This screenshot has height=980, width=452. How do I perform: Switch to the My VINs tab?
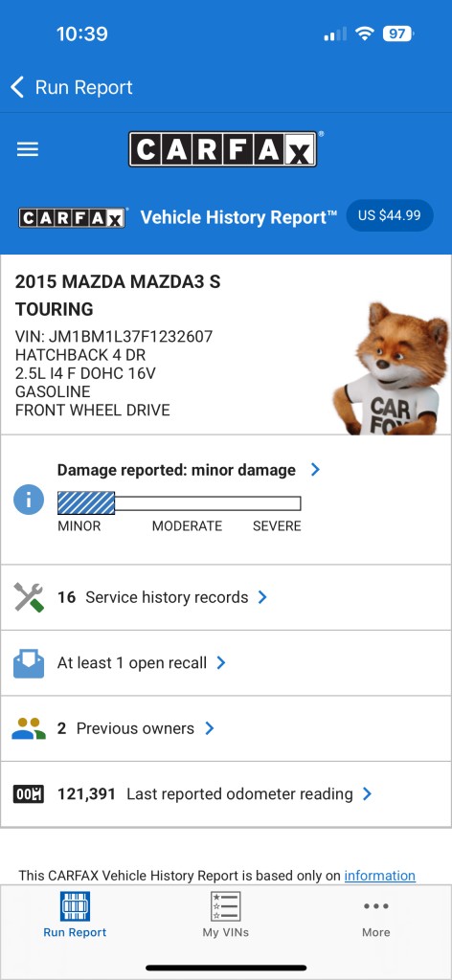tap(226, 915)
